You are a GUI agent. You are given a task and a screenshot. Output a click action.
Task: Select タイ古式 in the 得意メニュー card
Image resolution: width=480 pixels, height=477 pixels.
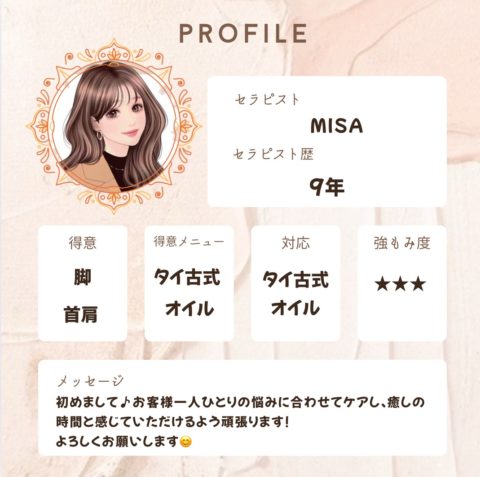click(187, 277)
